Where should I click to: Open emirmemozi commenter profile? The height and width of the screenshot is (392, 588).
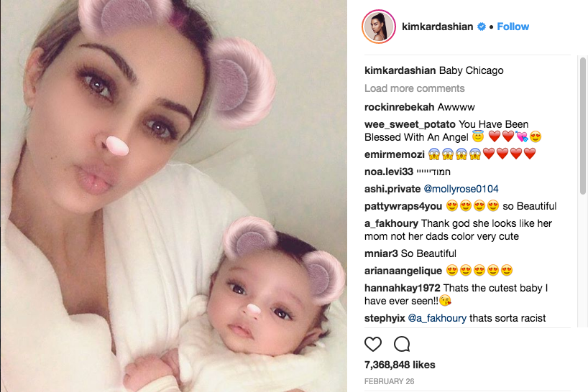point(395,154)
